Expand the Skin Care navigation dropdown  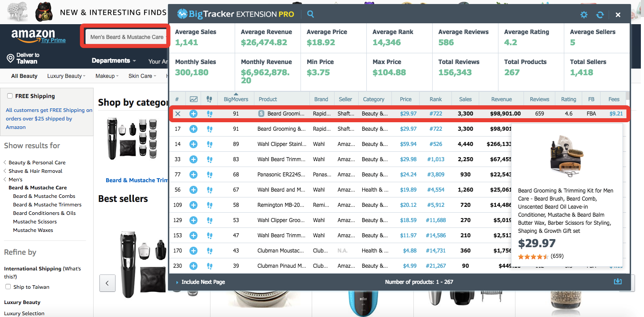142,76
